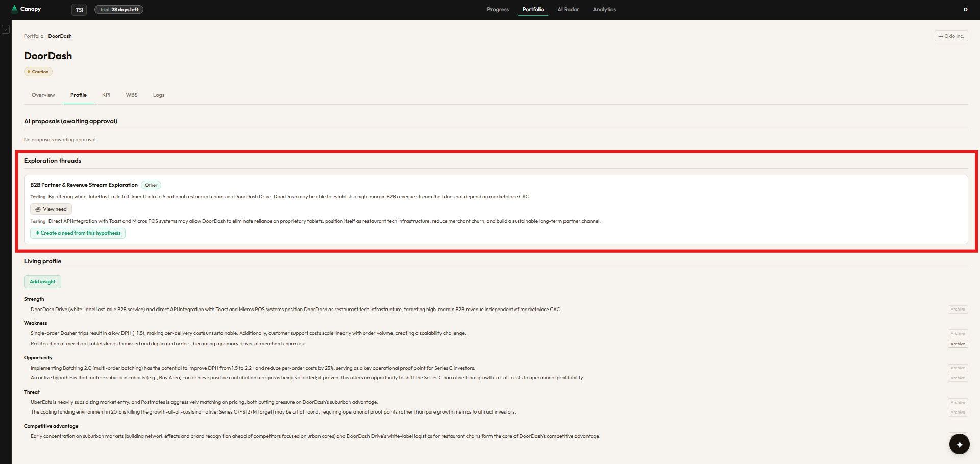Click the Competitive advantage section label
Screen dimensions: 980x464
[x=51, y=426]
